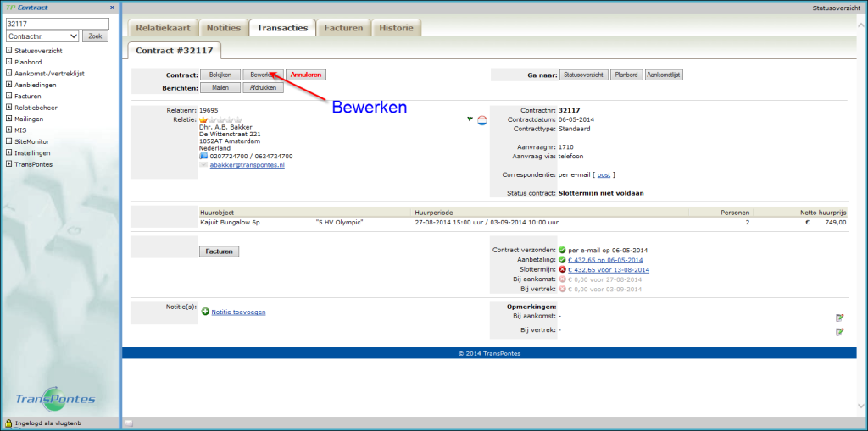
Task: Open the Relatiekaart tab
Action: click(x=163, y=28)
